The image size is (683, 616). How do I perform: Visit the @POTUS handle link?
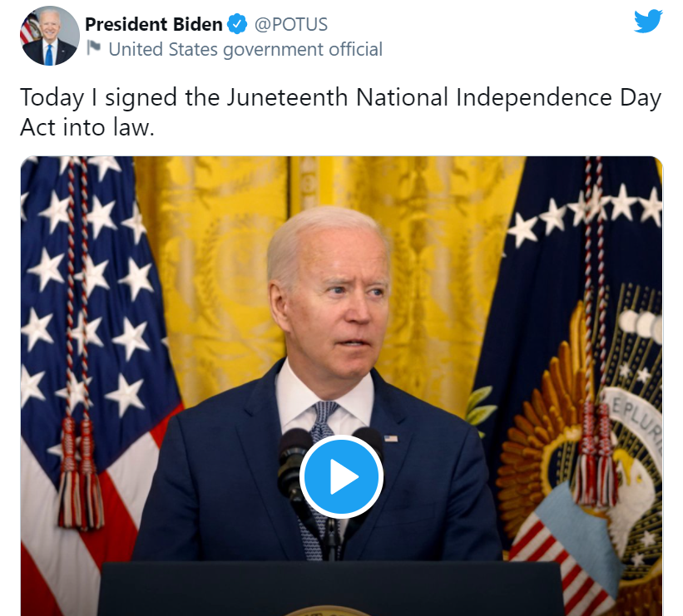pyautogui.click(x=290, y=24)
